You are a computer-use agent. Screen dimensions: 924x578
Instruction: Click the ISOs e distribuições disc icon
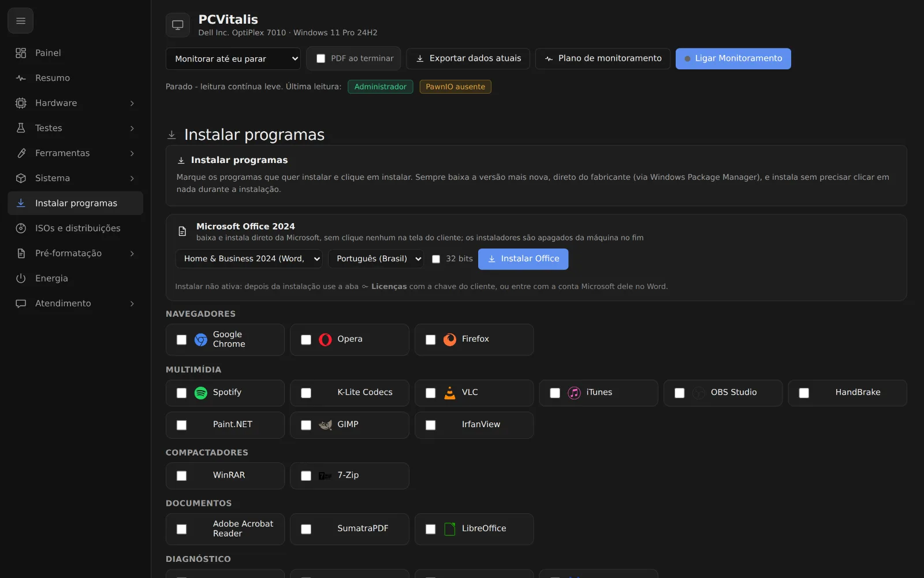click(x=21, y=228)
